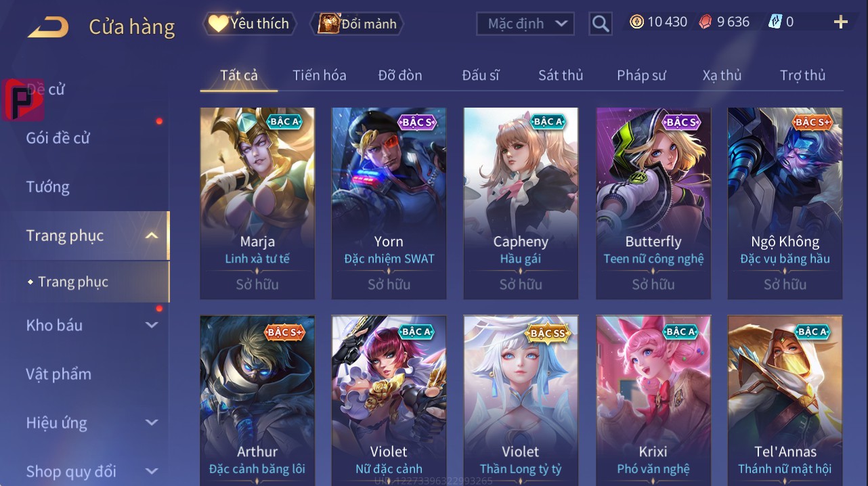Image resolution: width=868 pixels, height=486 pixels.
Task: Click the gold coin currency icon
Action: click(x=636, y=22)
